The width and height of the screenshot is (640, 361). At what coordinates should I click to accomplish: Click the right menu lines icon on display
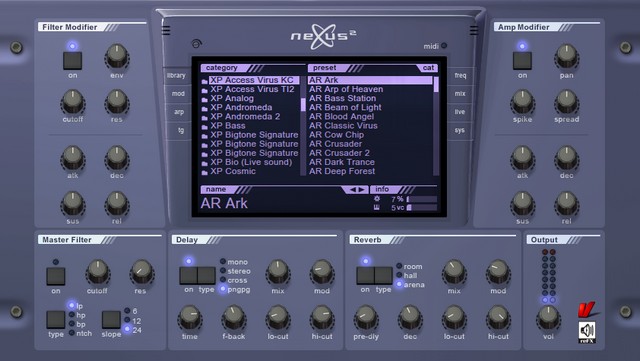[x=473, y=30]
